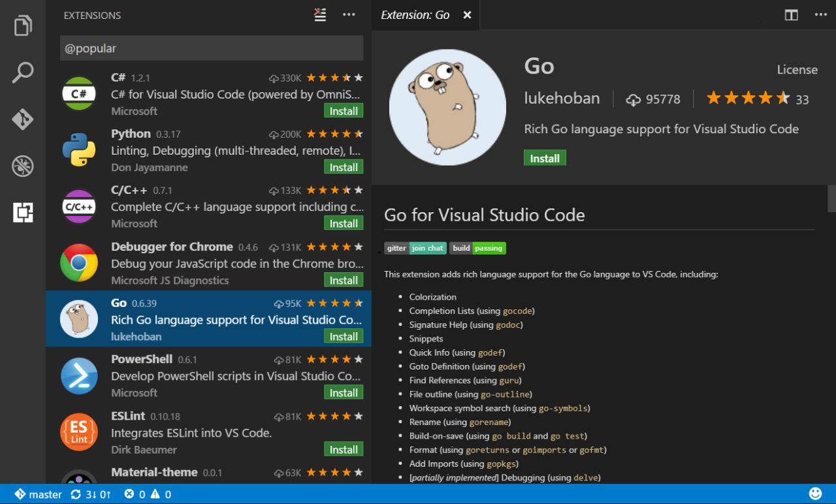Install the ESLint extension
836x504 pixels.
[344, 449]
